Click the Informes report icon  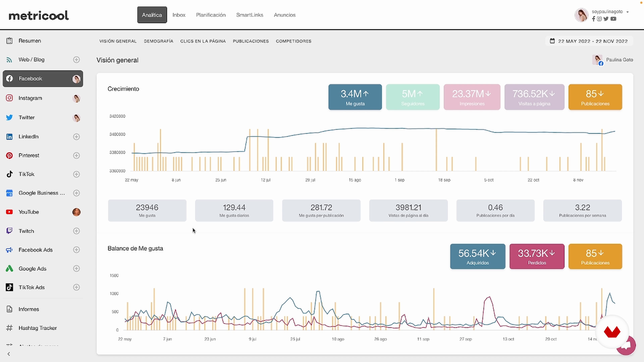coord(9,309)
